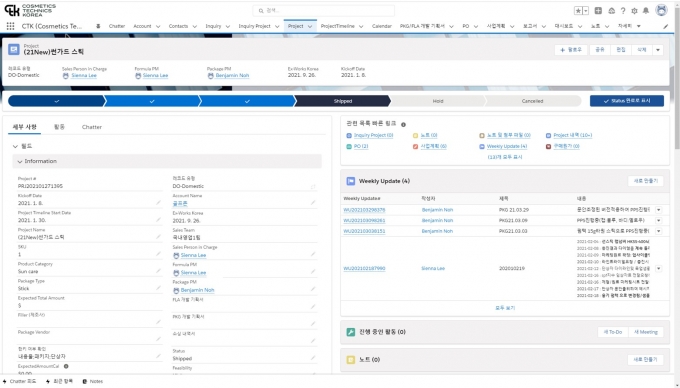Image resolution: width=680 pixels, height=388 pixels.
Task: Open row menu for WU202103298378
Action: click(658, 210)
